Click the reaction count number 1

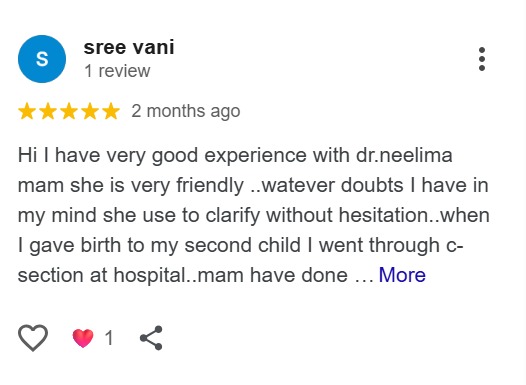pyautogui.click(x=109, y=338)
